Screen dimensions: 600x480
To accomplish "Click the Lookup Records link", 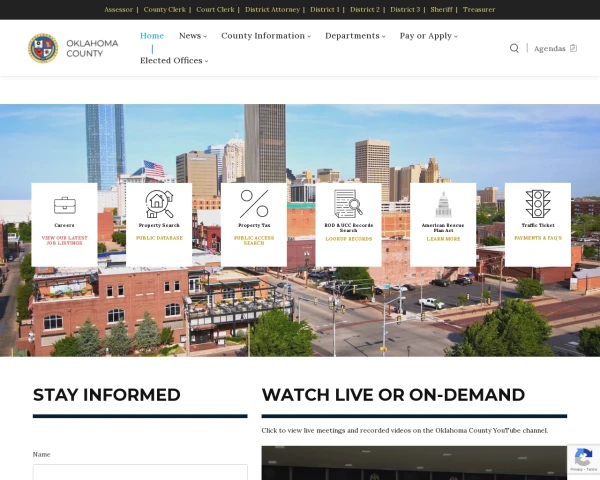I will coord(349,239).
